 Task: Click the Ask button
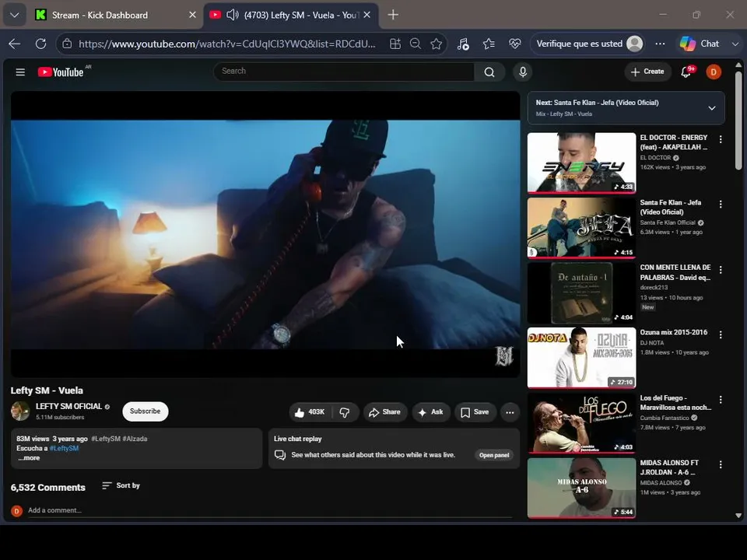(430, 412)
